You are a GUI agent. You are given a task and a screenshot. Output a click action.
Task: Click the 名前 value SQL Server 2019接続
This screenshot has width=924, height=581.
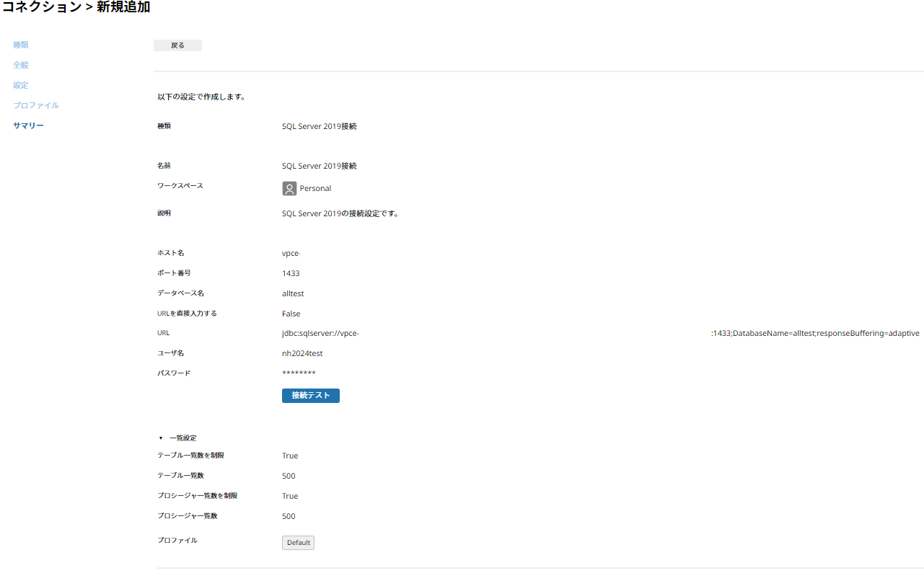tap(320, 167)
